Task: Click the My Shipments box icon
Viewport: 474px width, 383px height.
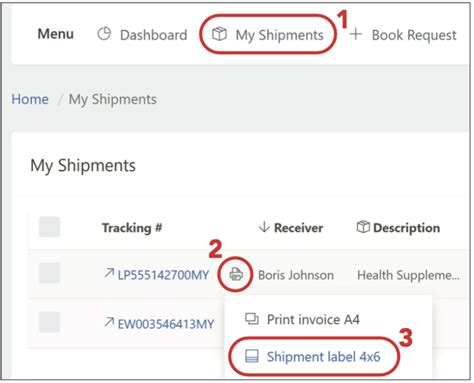Action: pyautogui.click(x=219, y=34)
